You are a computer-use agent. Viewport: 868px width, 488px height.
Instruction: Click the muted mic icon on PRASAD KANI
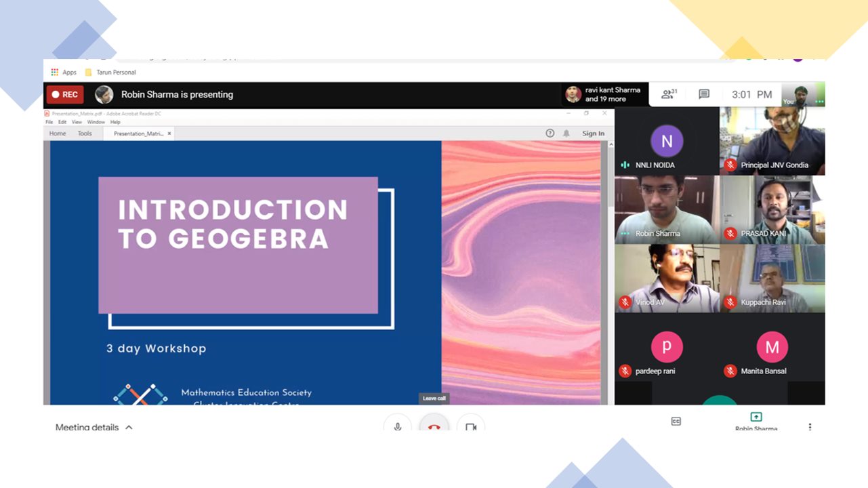click(x=730, y=233)
